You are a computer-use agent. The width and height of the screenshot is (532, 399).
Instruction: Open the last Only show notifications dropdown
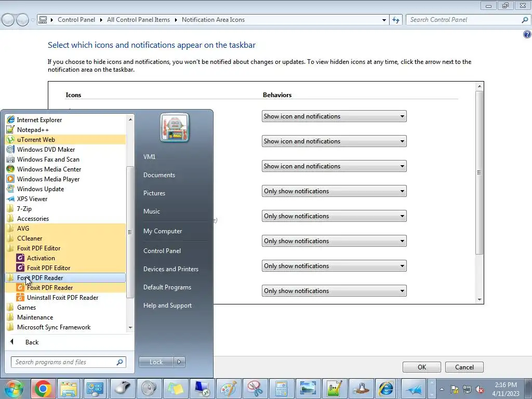[334, 291]
